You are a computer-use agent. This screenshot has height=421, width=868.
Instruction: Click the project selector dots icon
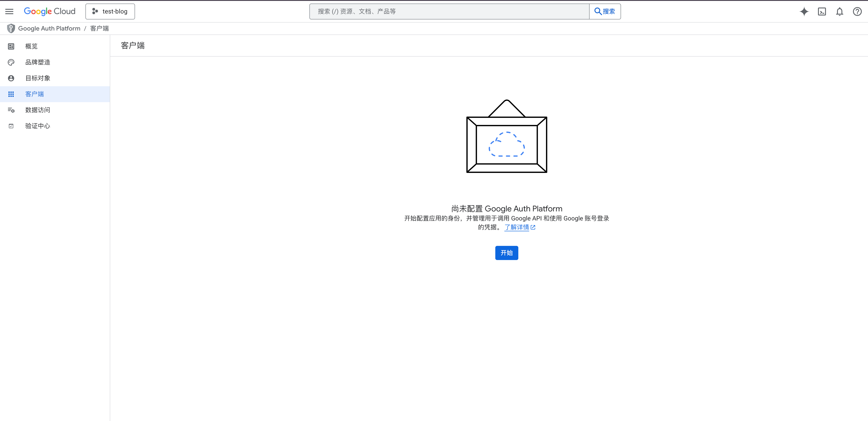(95, 11)
